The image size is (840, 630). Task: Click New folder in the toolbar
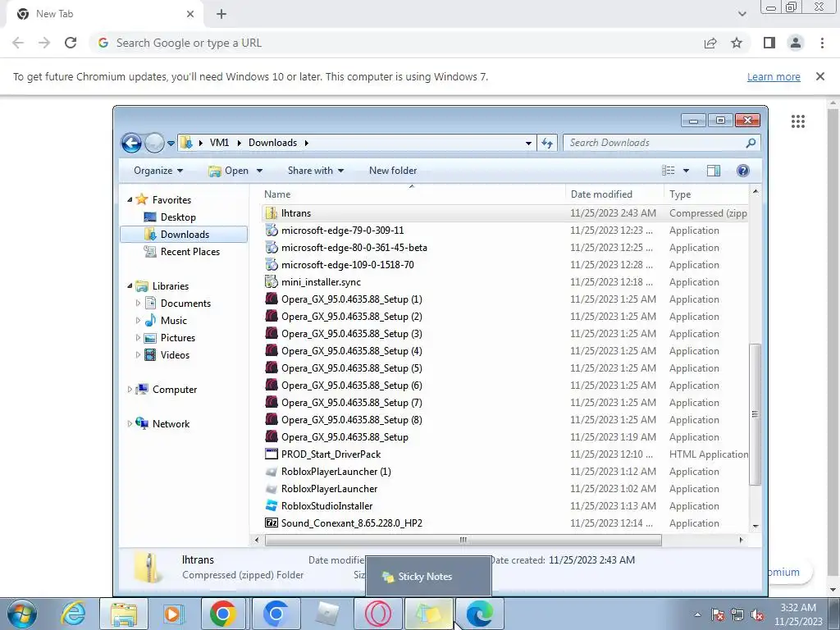pos(393,171)
